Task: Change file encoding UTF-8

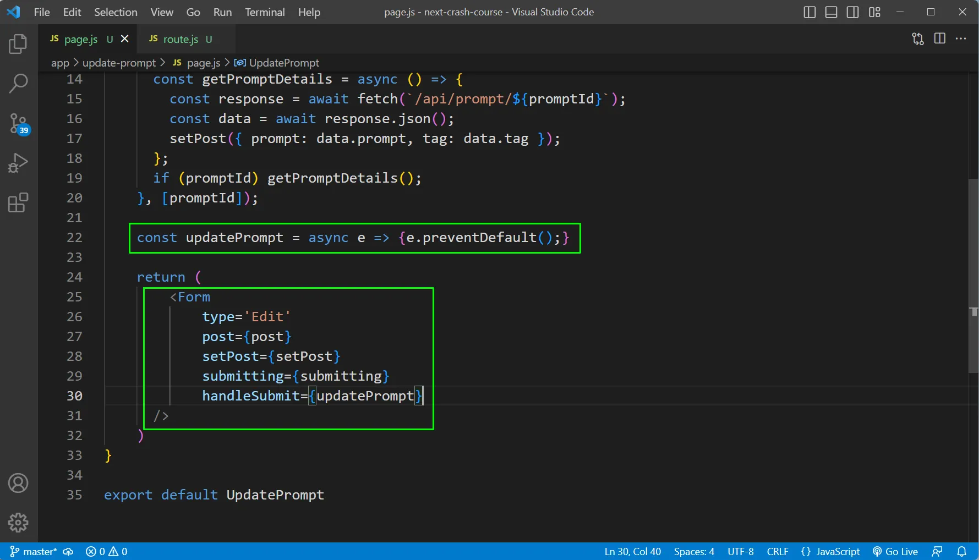Action: 741,551
